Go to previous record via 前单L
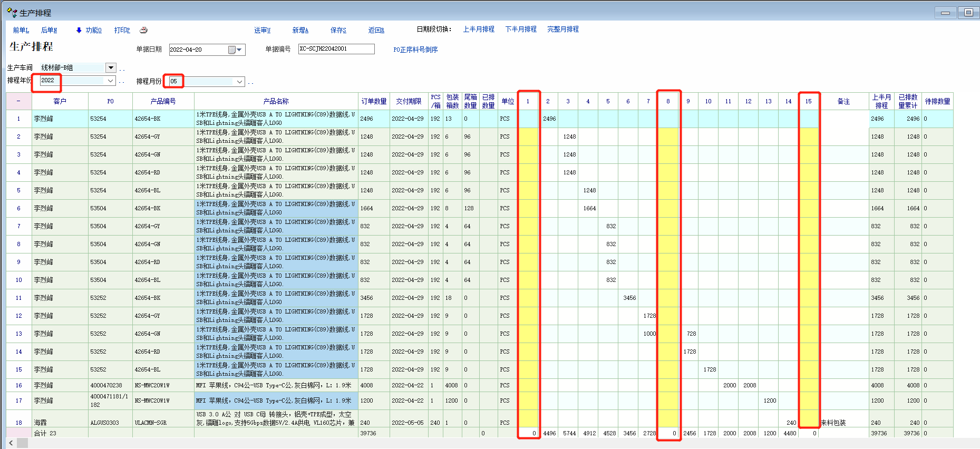Image resolution: width=980 pixels, height=449 pixels. pyautogui.click(x=21, y=31)
